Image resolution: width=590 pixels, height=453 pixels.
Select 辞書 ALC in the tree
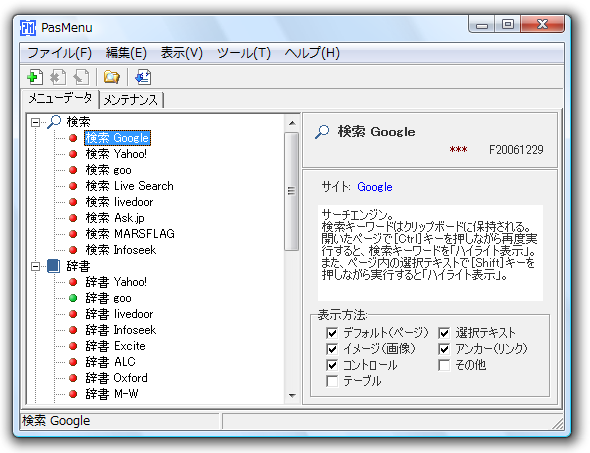pyautogui.click(x=110, y=362)
